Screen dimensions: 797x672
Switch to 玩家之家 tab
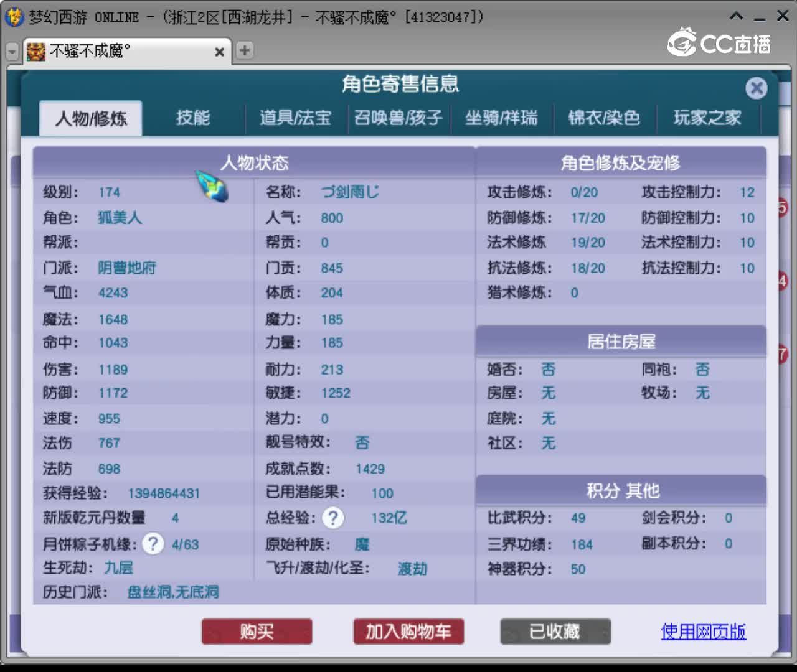coord(707,118)
